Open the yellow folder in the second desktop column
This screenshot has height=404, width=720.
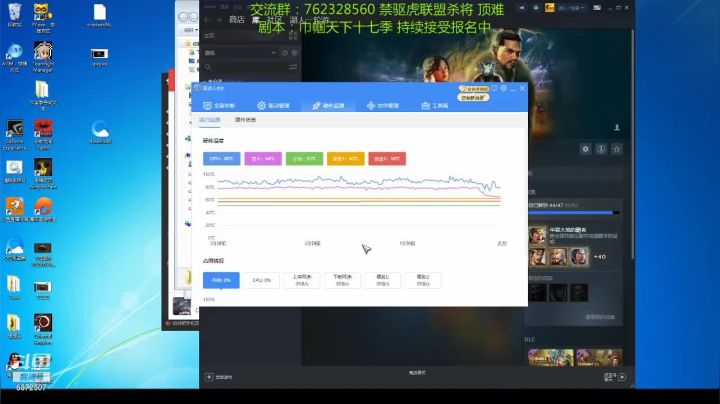pos(42,95)
